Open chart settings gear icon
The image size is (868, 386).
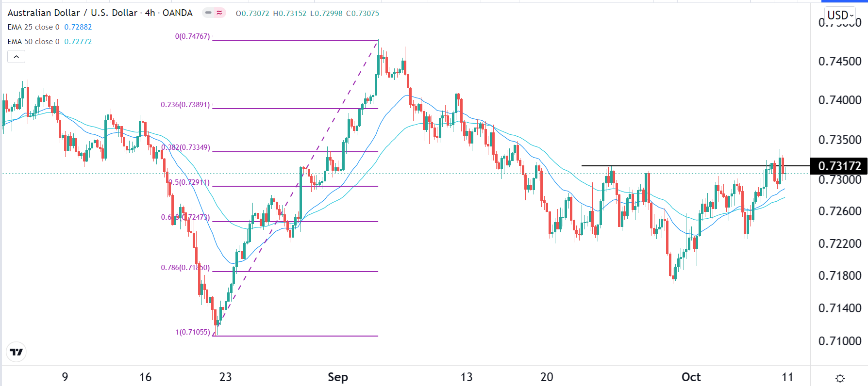pos(840,378)
